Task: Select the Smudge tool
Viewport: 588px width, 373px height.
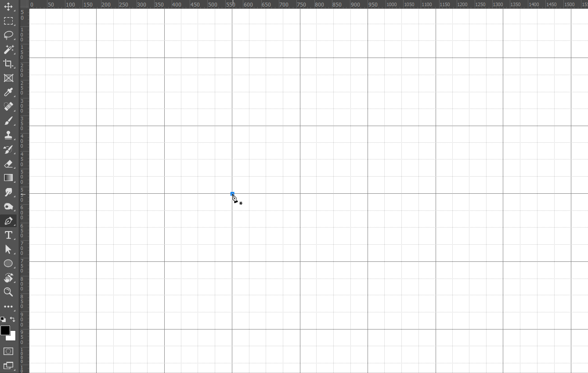Action: pyautogui.click(x=8, y=192)
